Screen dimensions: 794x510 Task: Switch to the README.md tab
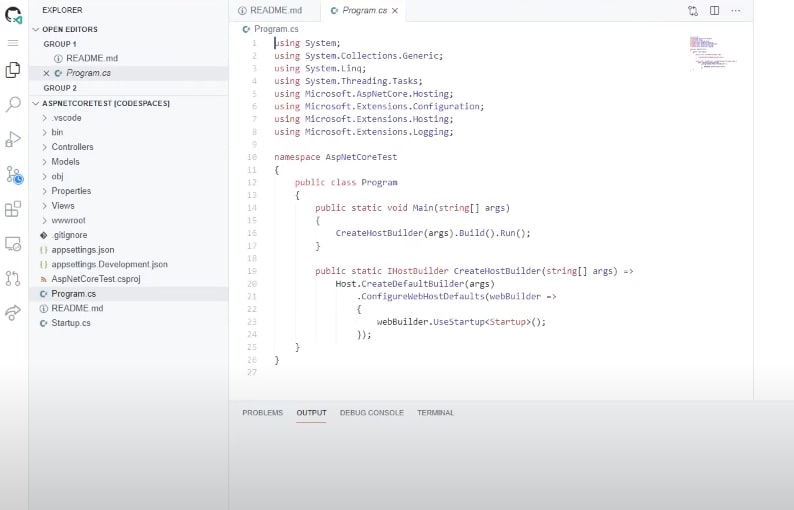[276, 11]
